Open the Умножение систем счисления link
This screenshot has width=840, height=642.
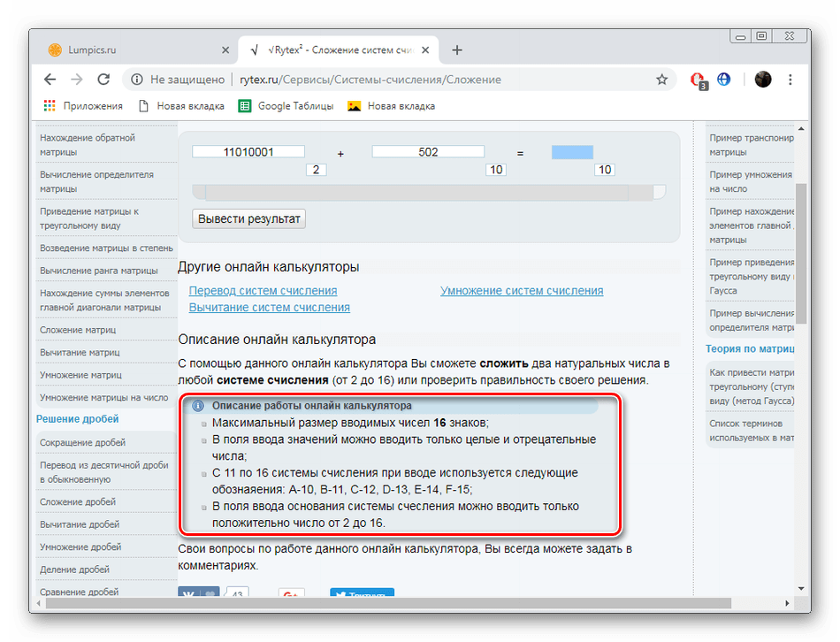click(522, 290)
